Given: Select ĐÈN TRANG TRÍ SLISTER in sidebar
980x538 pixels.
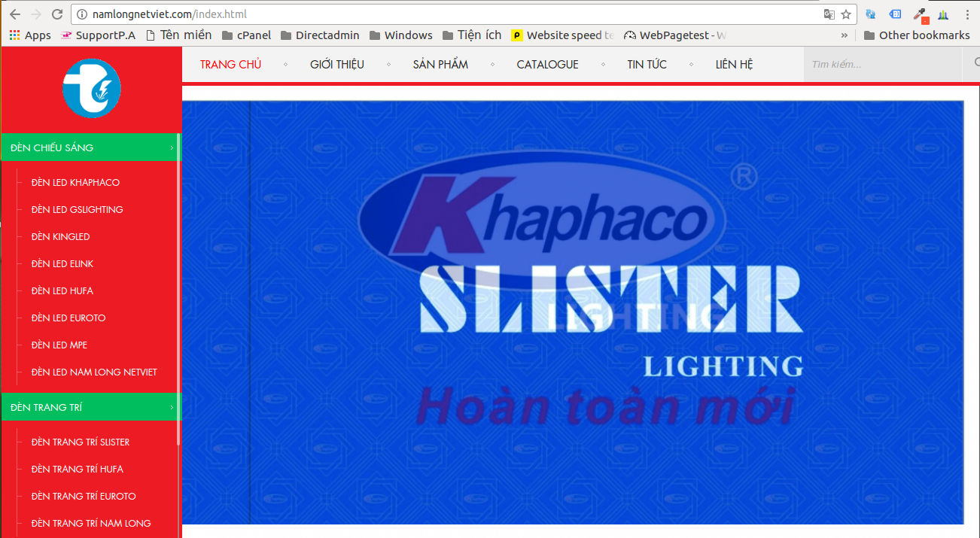Looking at the screenshot, I should [81, 442].
